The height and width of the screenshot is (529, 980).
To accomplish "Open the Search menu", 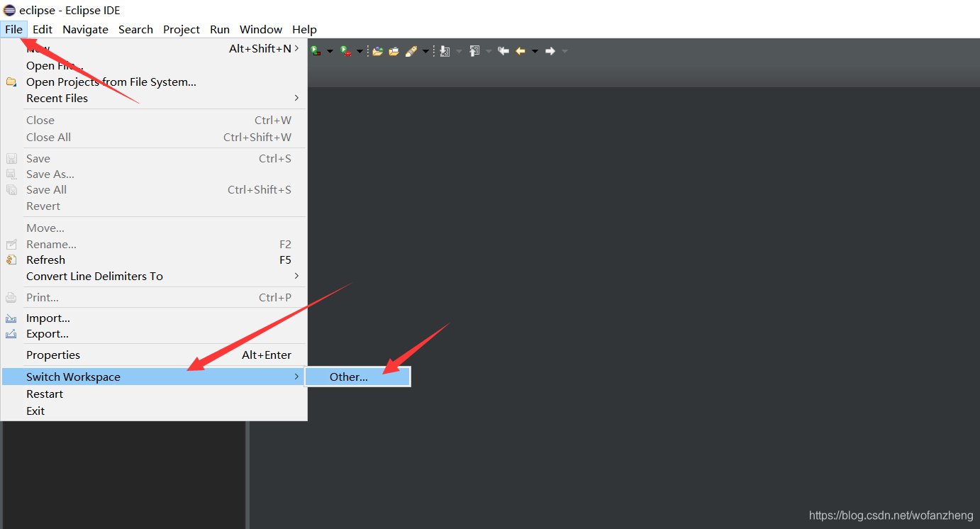I will [x=135, y=29].
